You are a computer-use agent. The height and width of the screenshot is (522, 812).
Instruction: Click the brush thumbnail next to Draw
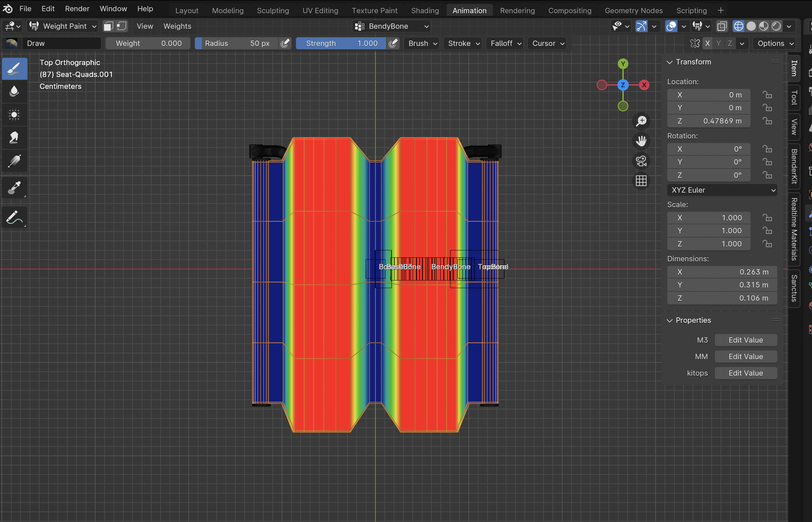12,43
